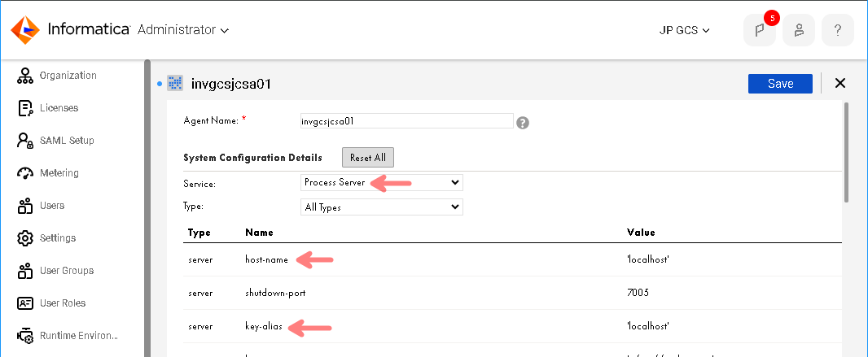Open User Groups page

coord(67,271)
